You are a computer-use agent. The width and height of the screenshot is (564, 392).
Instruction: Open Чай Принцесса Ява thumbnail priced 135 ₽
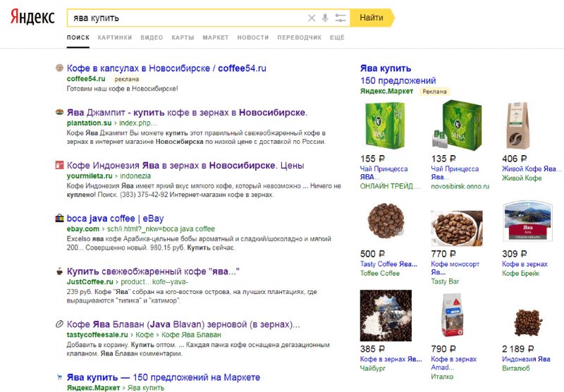coord(456,125)
